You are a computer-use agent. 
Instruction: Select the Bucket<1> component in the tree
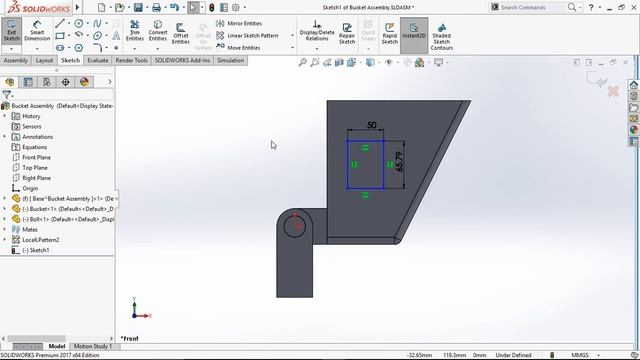point(62,209)
